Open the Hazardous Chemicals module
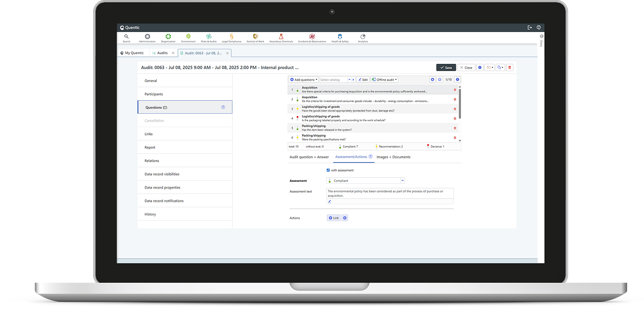Viewport: 644px width, 315px height. (x=281, y=37)
